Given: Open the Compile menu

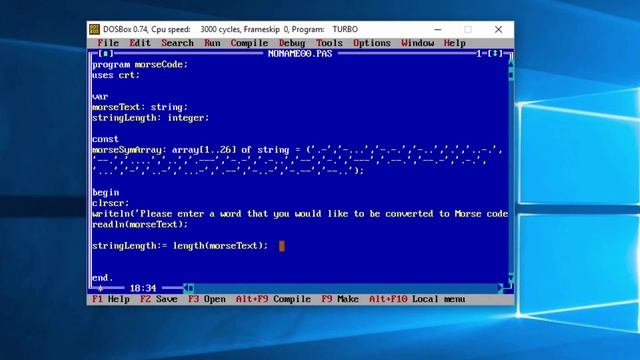Looking at the screenshot, I should coord(249,43).
